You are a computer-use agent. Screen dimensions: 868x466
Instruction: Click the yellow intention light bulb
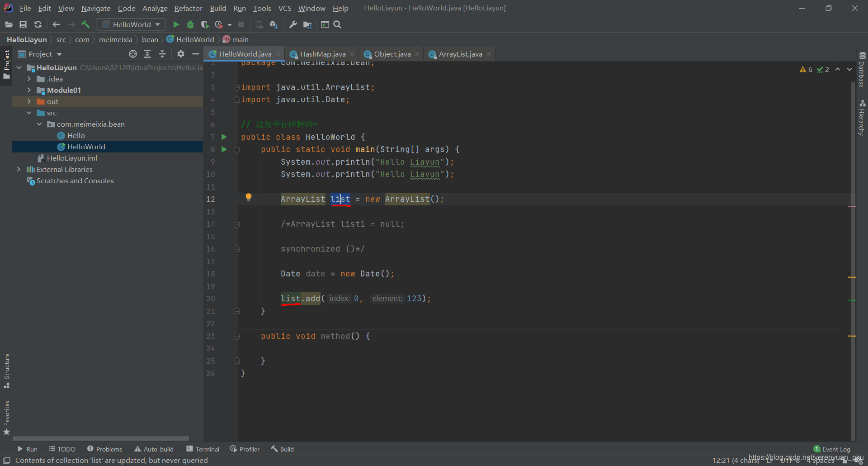click(248, 197)
